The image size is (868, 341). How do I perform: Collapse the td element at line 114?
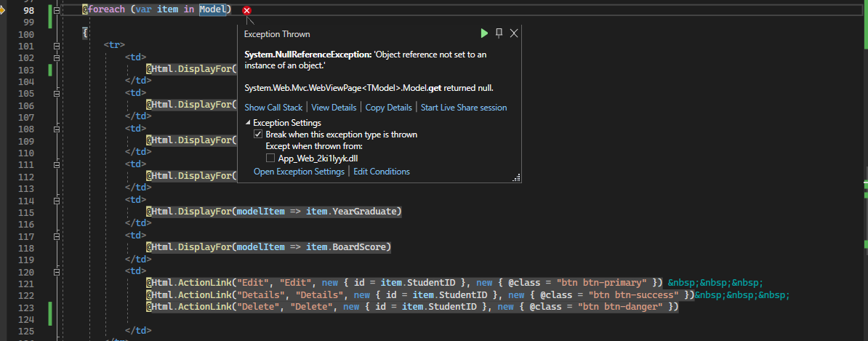pyautogui.click(x=57, y=200)
